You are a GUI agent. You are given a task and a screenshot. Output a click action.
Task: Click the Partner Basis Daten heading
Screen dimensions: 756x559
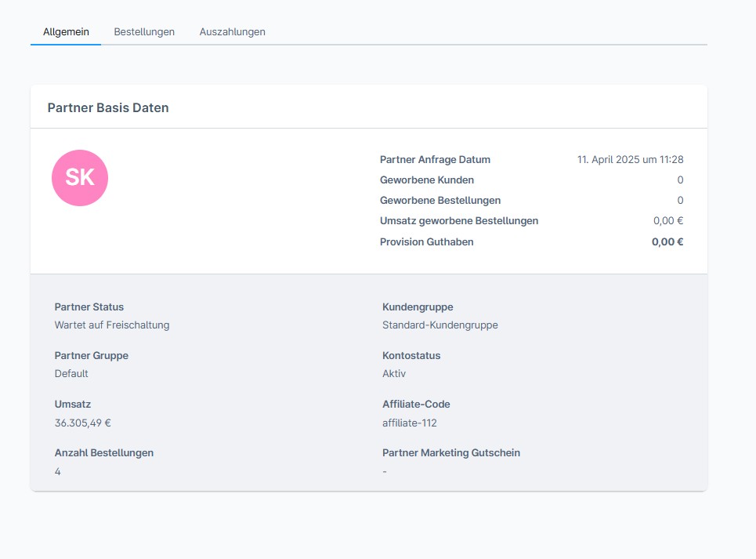point(108,108)
